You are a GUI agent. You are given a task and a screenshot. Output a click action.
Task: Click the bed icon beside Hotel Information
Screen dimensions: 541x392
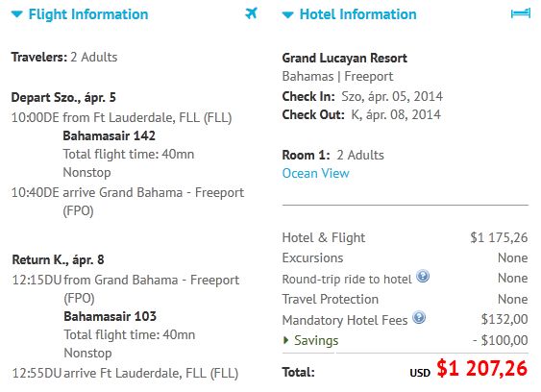click(521, 13)
